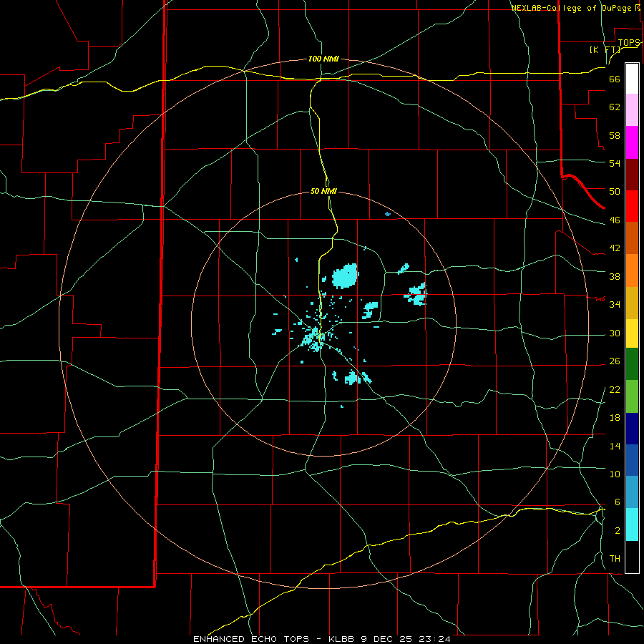Click the 50 NMI range ring label
Image resolution: width=644 pixels, height=644 pixels.
[323, 191]
